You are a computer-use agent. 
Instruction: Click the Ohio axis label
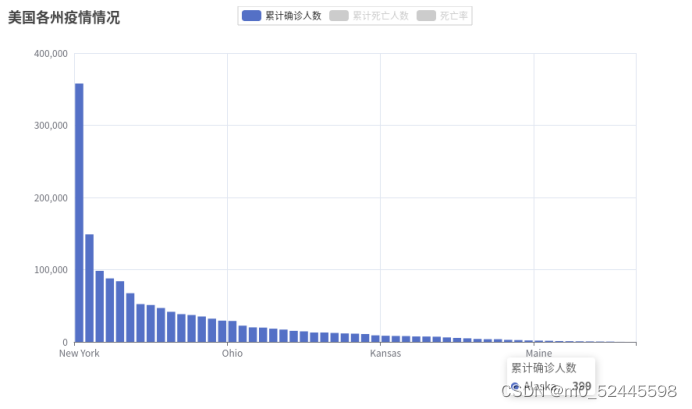point(232,353)
